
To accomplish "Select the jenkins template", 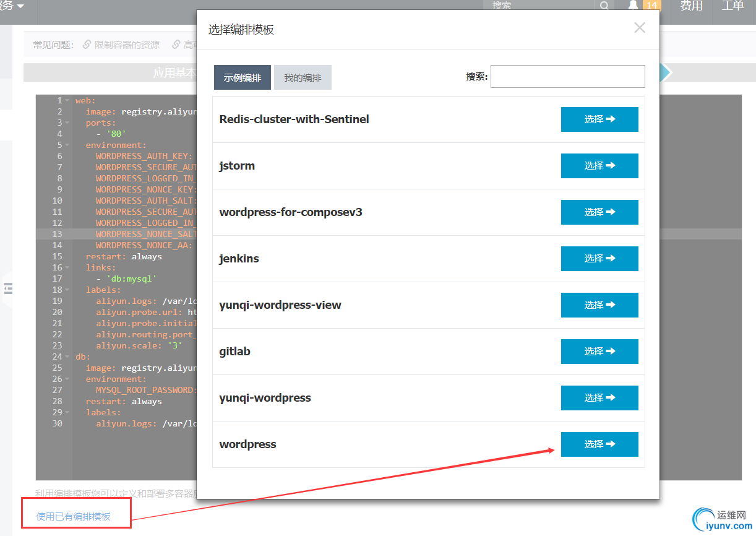I will [x=599, y=259].
